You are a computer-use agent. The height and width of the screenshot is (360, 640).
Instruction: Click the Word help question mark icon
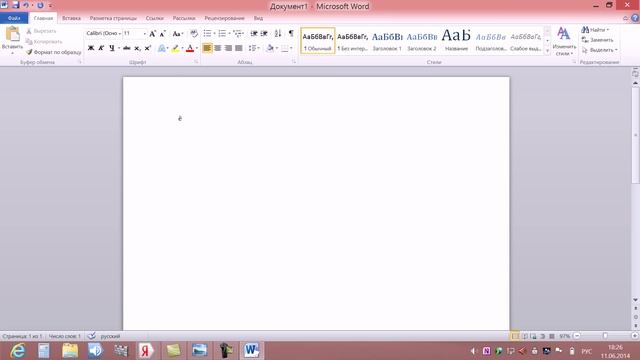pos(635,18)
